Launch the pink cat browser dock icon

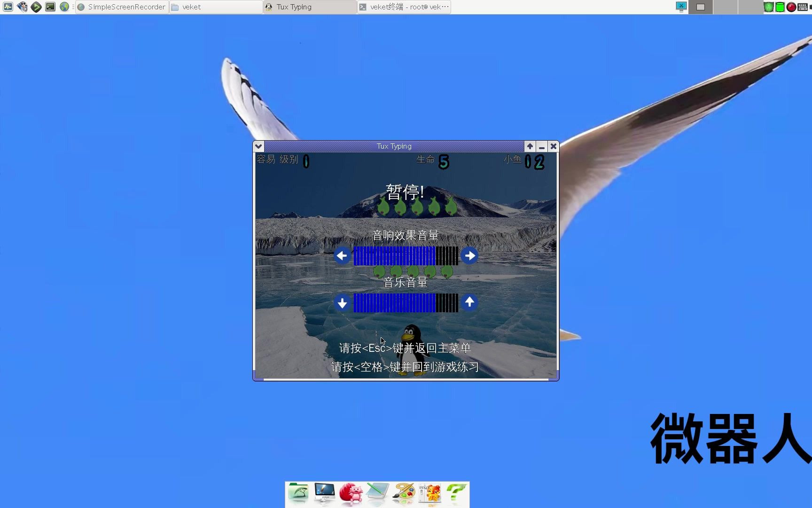351,493
